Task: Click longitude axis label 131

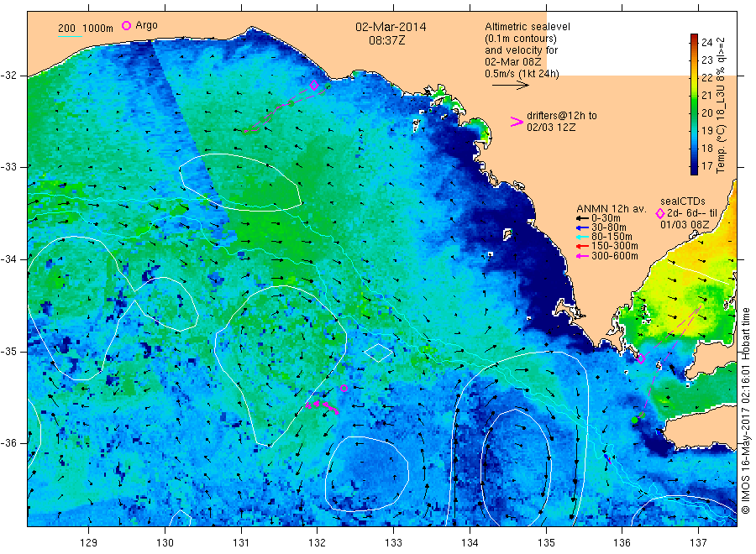Action: [241, 543]
